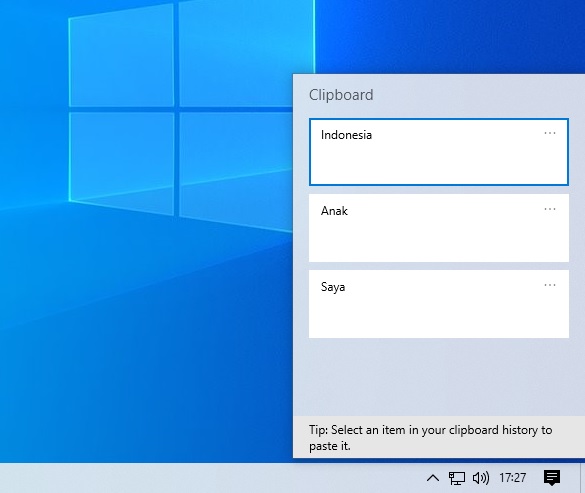Paste the Saya clipboard item
Image resolution: width=585 pixels, height=493 pixels.
click(439, 304)
